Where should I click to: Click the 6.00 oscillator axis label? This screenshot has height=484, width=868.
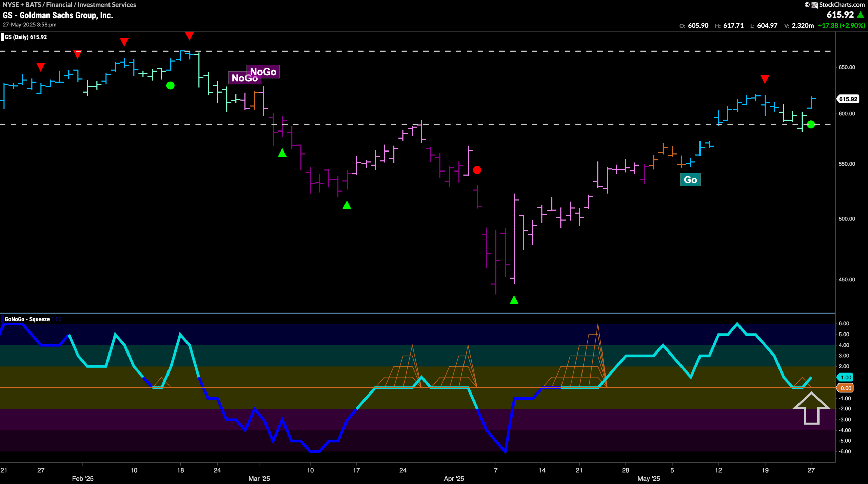coord(844,324)
